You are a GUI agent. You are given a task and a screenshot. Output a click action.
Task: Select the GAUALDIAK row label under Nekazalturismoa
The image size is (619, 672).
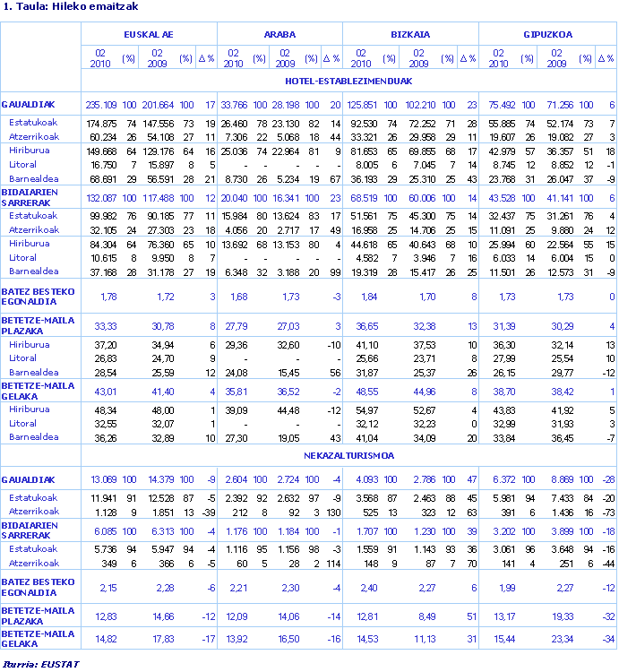[x=29, y=480]
